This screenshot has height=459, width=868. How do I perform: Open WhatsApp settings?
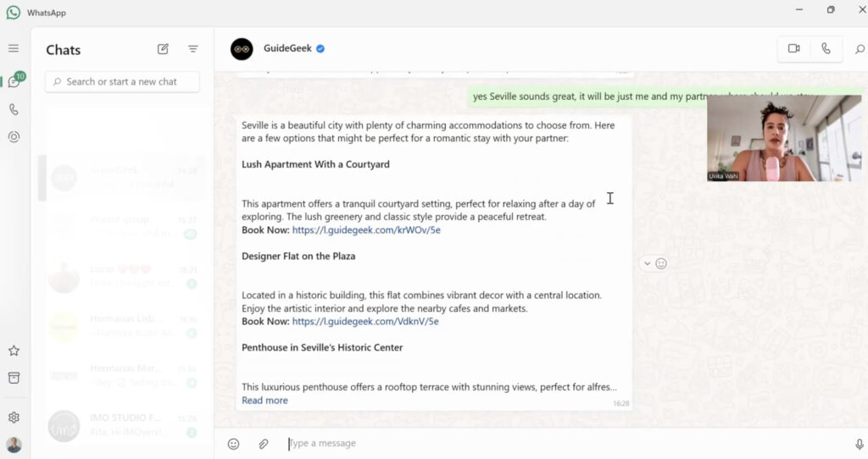(14, 418)
